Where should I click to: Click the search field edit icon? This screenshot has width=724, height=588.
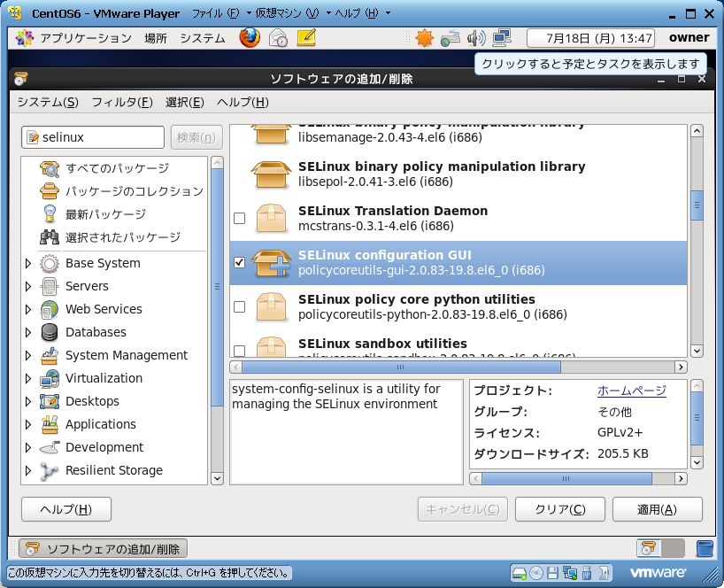(x=33, y=137)
